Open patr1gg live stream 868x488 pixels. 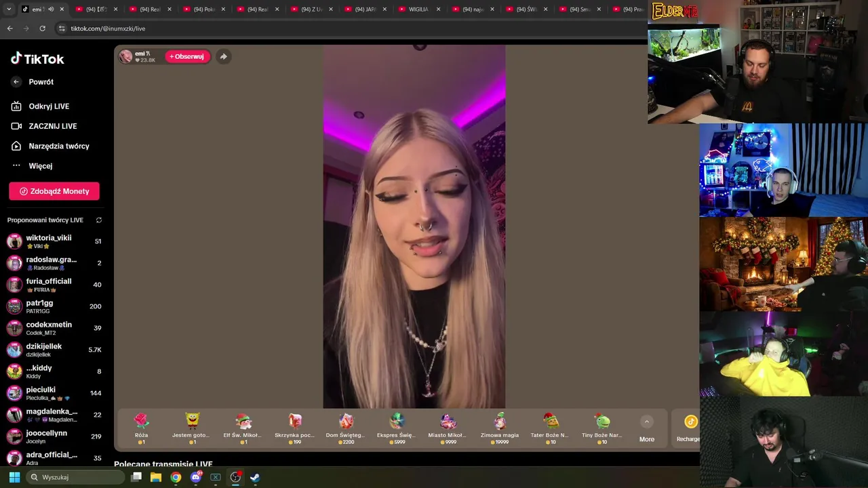(54, 306)
